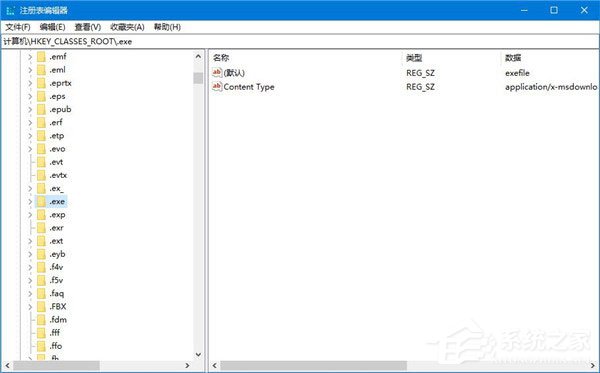Screen dimensions: 600x373
Task: Click the Registry Editor title bar icon
Action: click(x=10, y=10)
